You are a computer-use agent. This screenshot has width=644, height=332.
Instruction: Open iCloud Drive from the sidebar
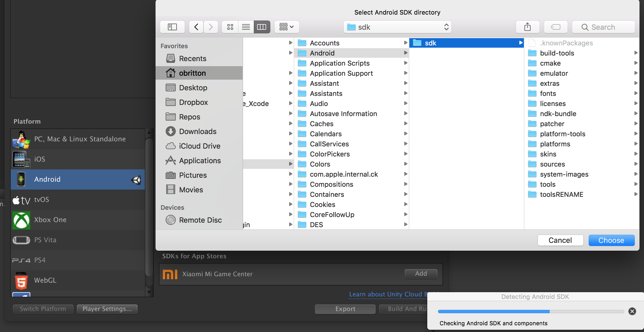coord(199,146)
